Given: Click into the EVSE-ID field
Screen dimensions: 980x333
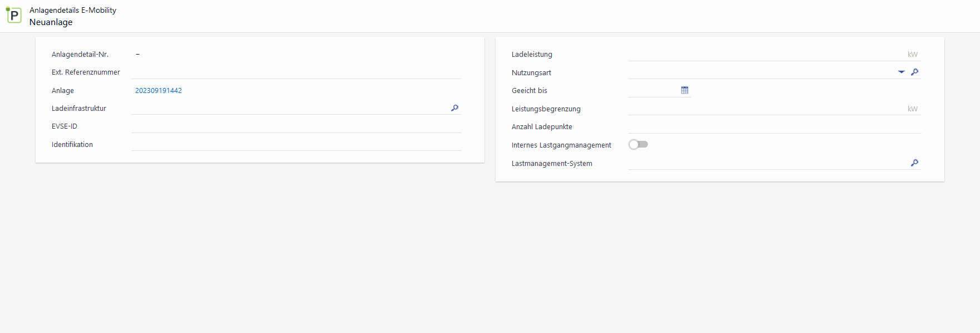Looking at the screenshot, I should point(295,126).
